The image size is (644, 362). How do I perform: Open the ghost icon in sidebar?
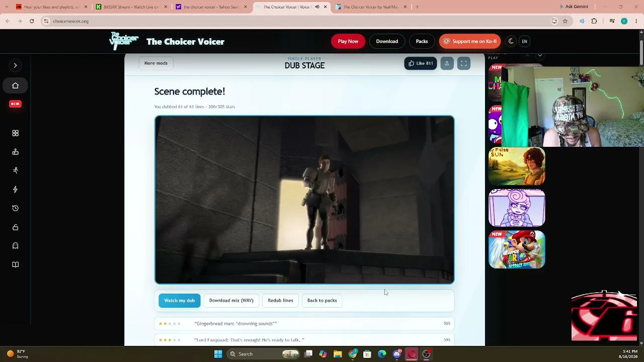pyautogui.click(x=15, y=246)
